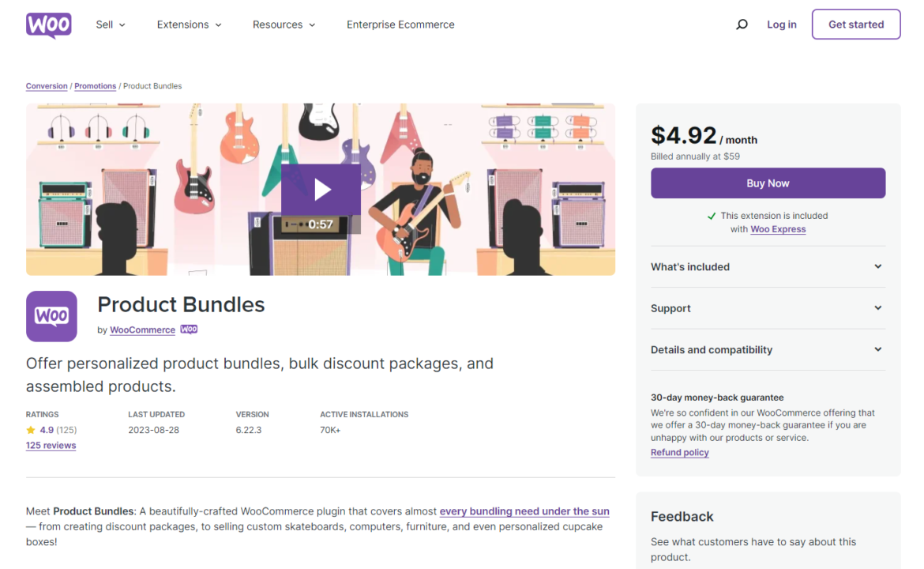Image resolution: width=924 pixels, height=569 pixels.
Task: Expand the What's included section
Action: click(768, 266)
